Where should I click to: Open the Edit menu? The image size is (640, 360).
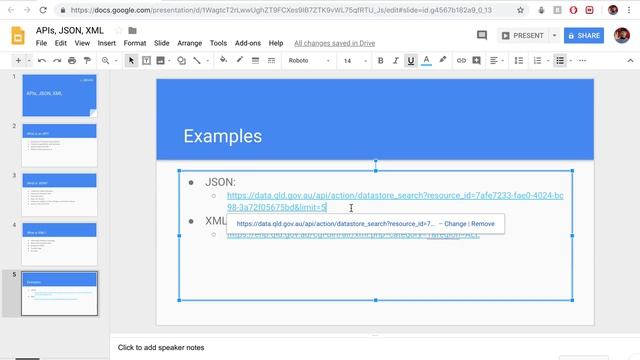click(60, 43)
